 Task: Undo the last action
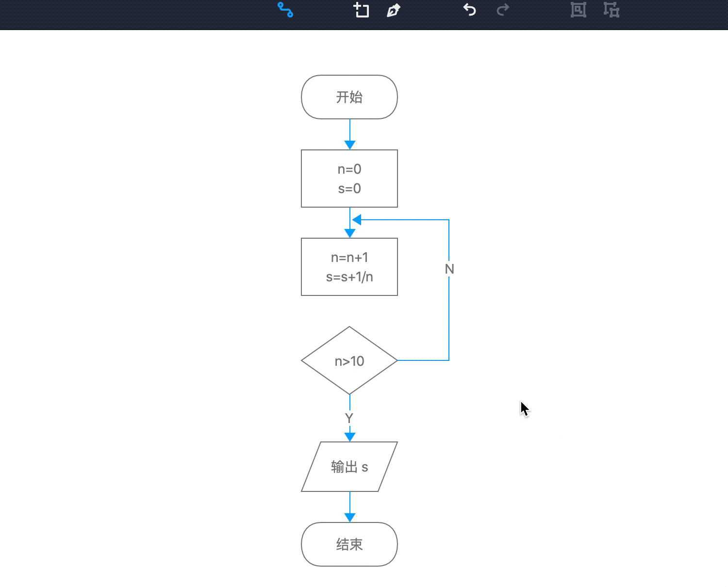coord(469,10)
